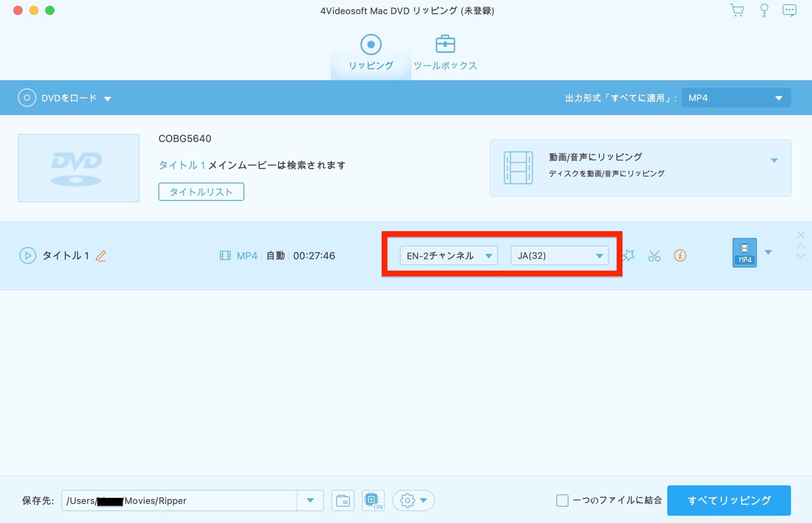
Task: Switch to the リッピング tab
Action: [x=371, y=53]
